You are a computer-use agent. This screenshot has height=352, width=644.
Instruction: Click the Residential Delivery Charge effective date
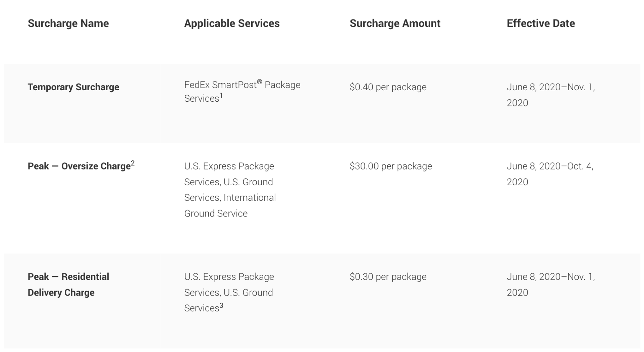pos(550,285)
